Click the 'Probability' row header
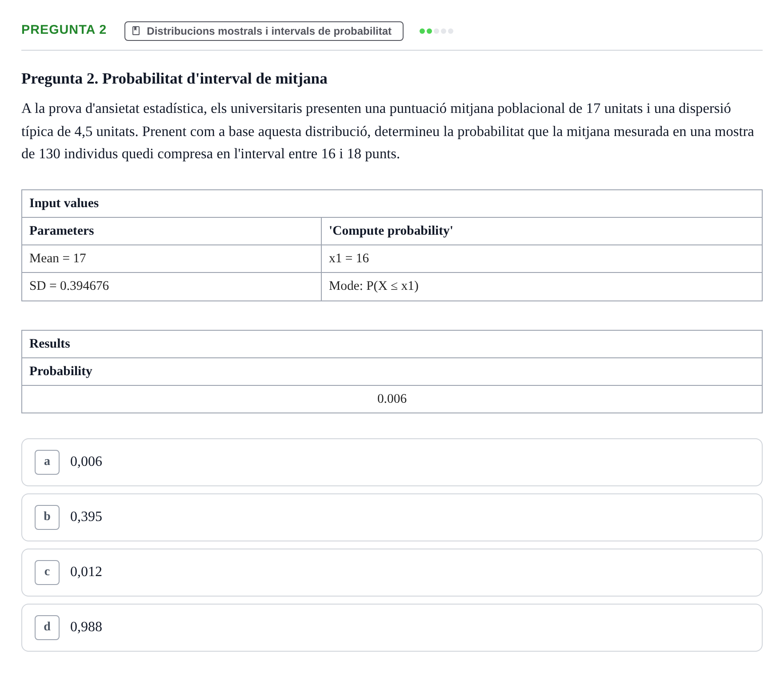Image resolution: width=784 pixels, height=673 pixels. 392,372
